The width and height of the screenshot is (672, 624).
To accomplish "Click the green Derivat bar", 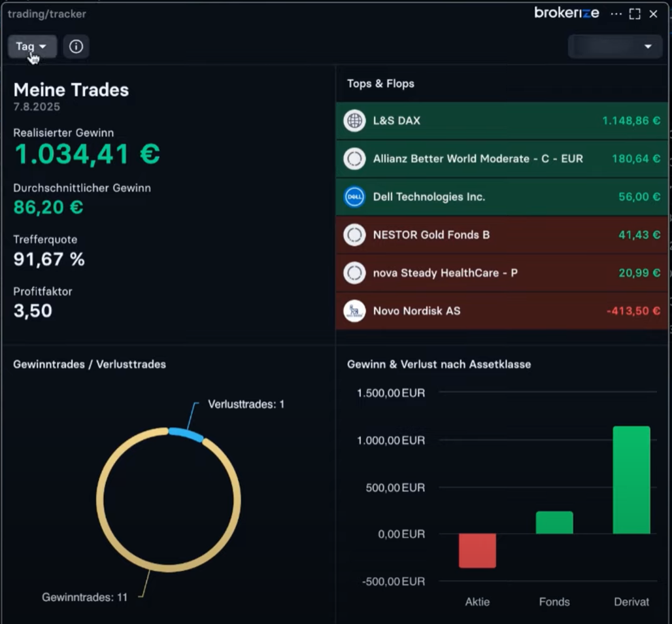I will [631, 480].
